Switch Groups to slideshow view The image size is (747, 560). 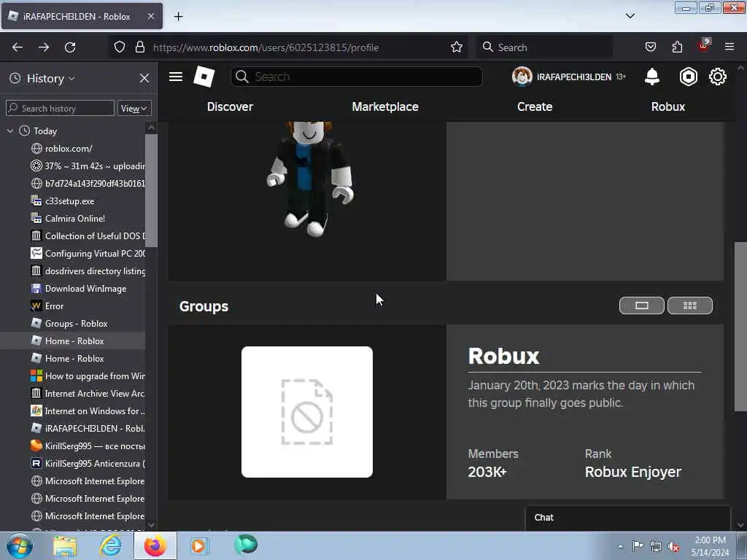coord(642,306)
